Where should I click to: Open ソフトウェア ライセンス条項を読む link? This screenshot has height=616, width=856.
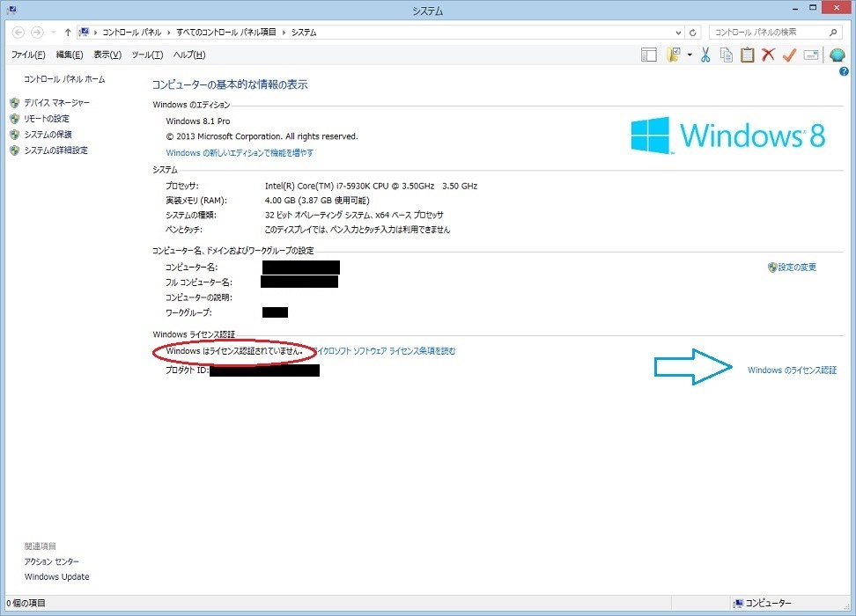click(x=387, y=351)
